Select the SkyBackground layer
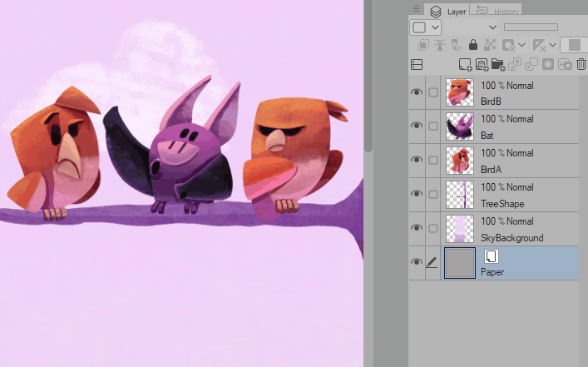The height and width of the screenshot is (367, 588). tap(511, 228)
